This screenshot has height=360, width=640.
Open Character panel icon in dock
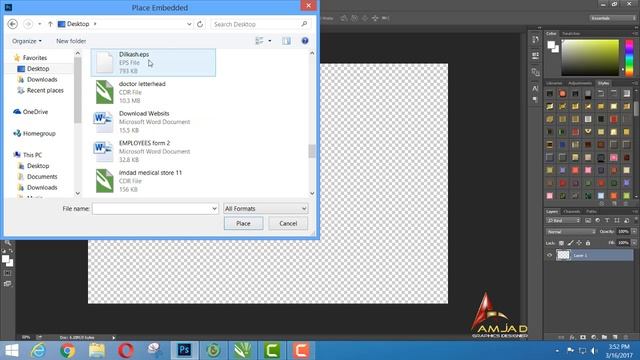(x=535, y=88)
